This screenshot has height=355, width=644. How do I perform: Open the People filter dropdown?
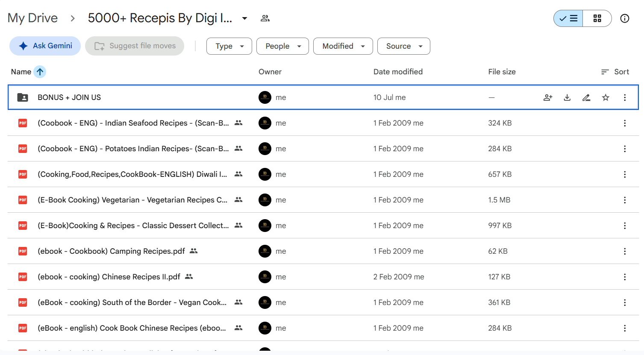point(282,46)
